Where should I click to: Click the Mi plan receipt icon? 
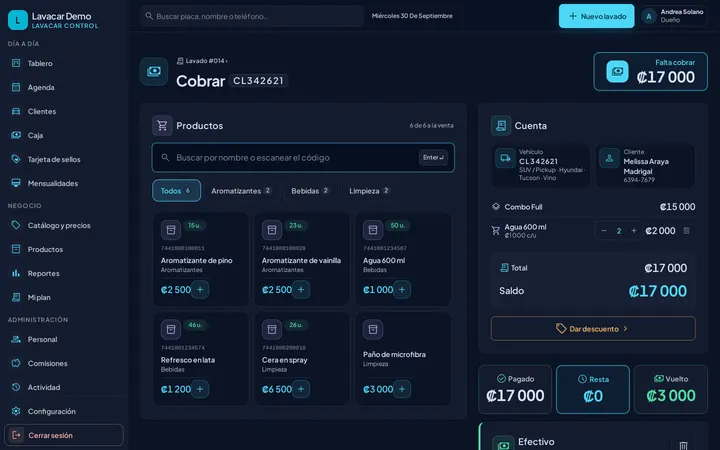pos(16,297)
